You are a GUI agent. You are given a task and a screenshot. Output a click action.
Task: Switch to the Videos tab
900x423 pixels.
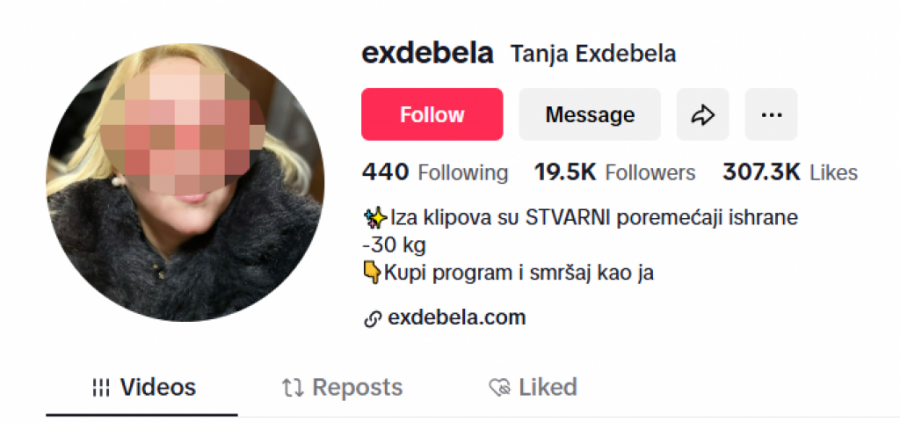point(142,388)
